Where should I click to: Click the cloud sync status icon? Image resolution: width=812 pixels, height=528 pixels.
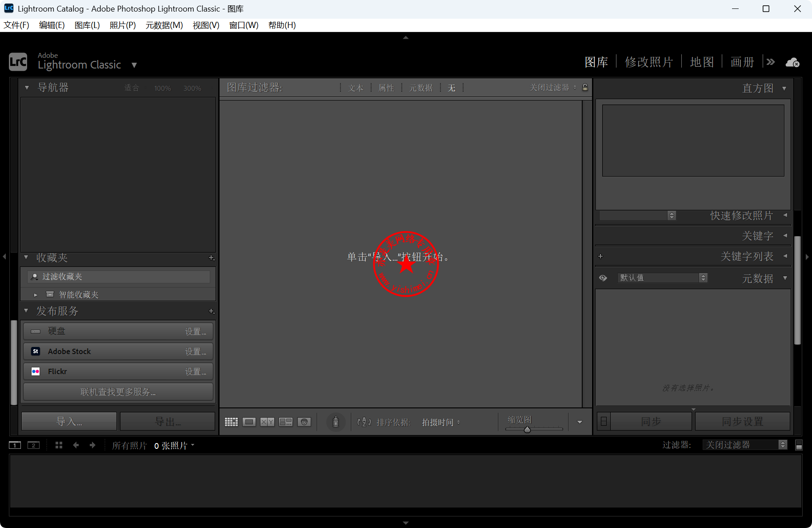pyautogui.click(x=792, y=63)
